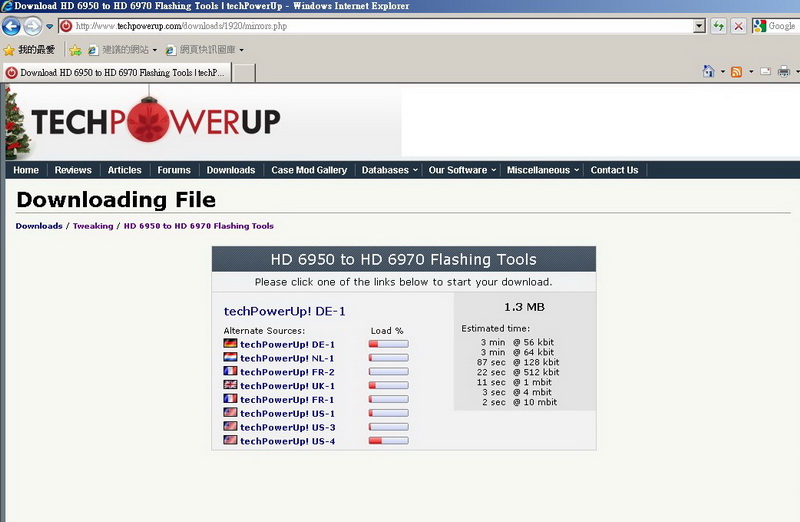Click the Netherlands flag icon for NL-1
The image size is (800, 522).
(230, 357)
